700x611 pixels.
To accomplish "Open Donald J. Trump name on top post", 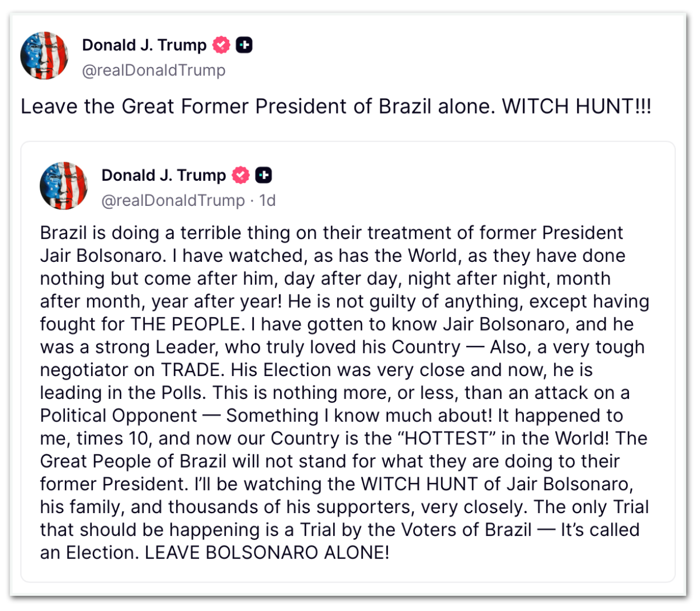I will click(x=144, y=45).
